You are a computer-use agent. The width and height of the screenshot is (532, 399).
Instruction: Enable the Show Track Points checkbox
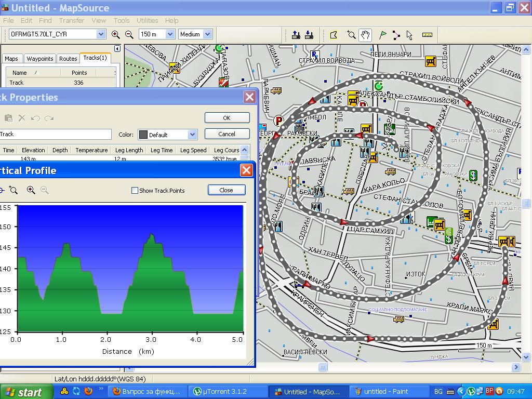click(135, 191)
